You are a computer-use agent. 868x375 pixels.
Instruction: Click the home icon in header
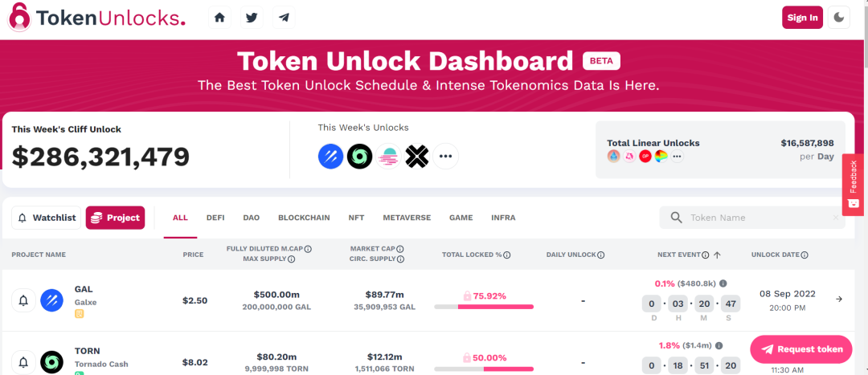[x=219, y=18]
